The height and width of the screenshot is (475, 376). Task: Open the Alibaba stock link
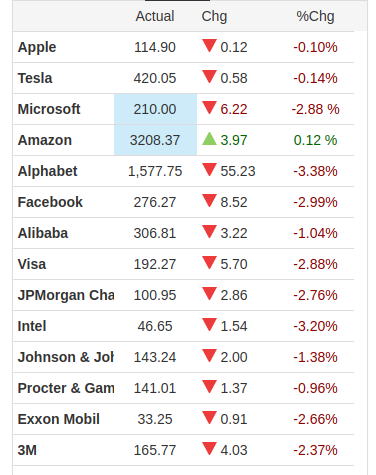tap(43, 233)
